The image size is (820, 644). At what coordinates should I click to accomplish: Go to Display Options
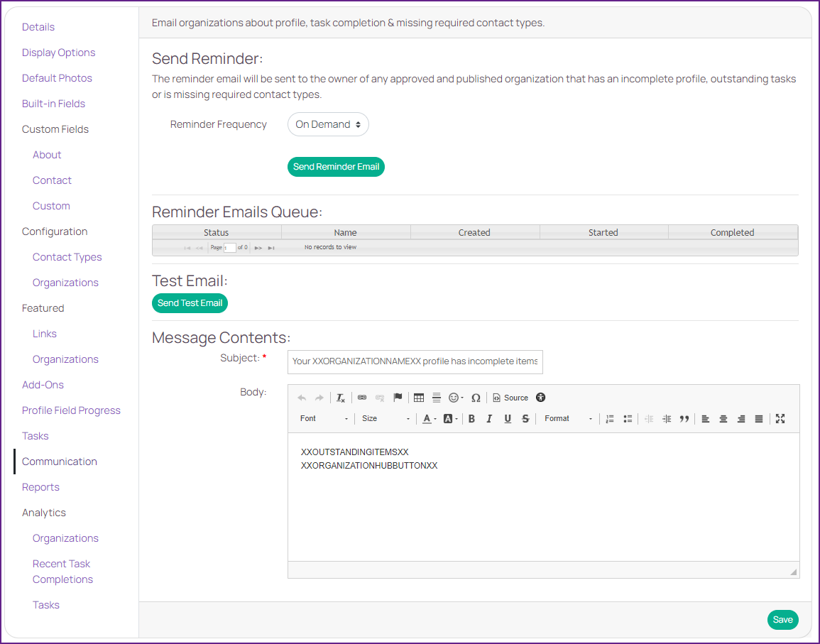pyautogui.click(x=58, y=53)
